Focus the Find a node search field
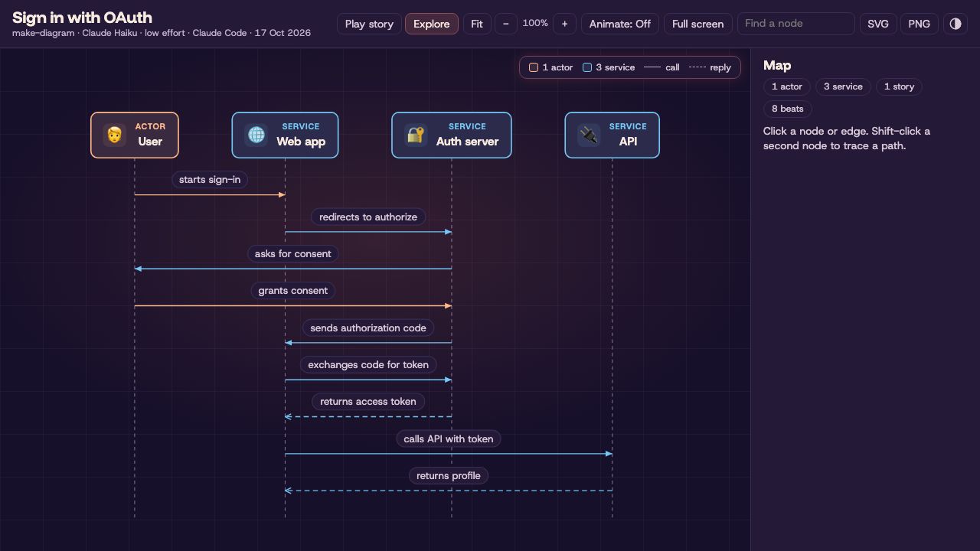The width and height of the screenshot is (980, 551). 795,24
